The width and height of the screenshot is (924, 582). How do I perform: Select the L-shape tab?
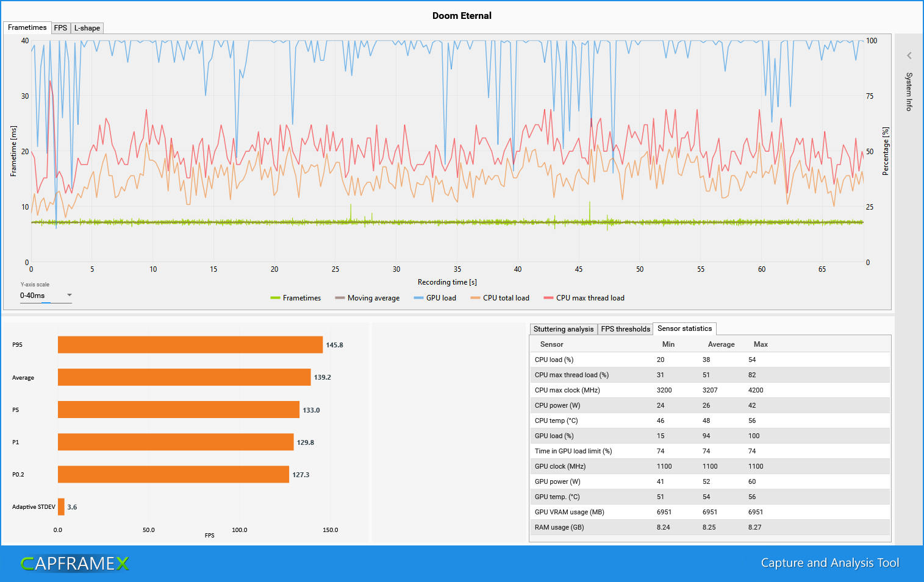click(x=87, y=28)
